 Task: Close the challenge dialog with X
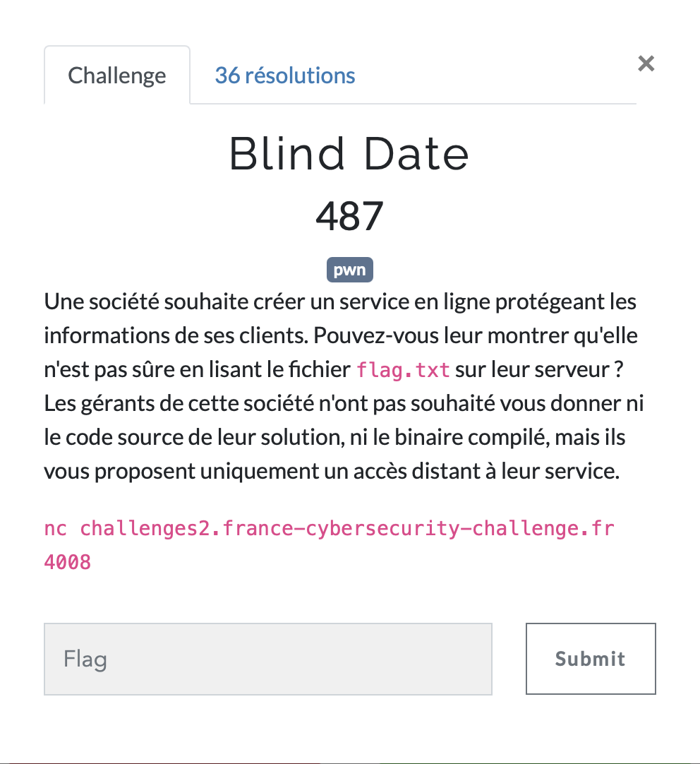[x=646, y=64]
